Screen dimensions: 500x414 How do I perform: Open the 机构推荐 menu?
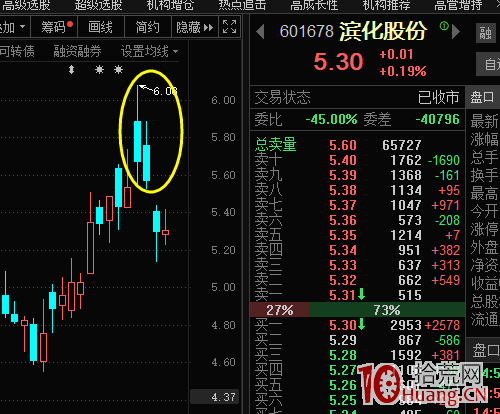(386, 5)
